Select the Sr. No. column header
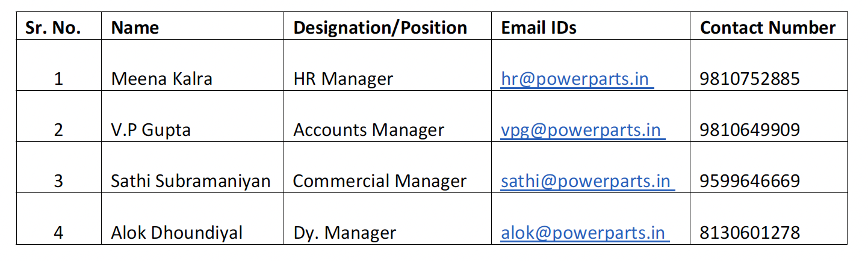 coord(53,28)
